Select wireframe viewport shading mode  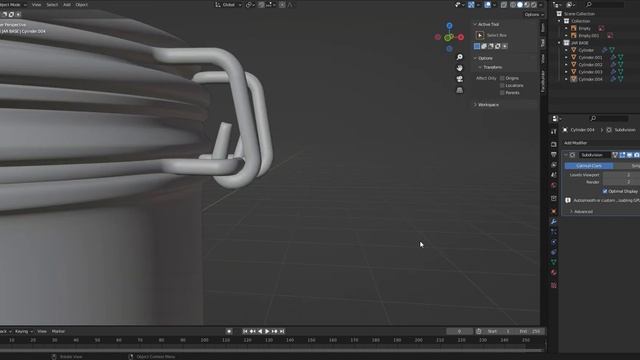point(513,5)
